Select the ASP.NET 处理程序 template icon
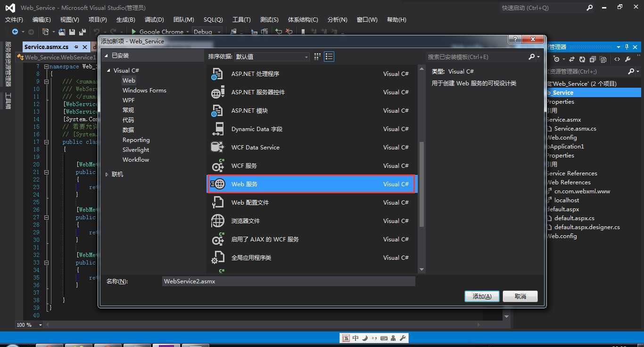The height and width of the screenshot is (347, 644). coord(217,74)
